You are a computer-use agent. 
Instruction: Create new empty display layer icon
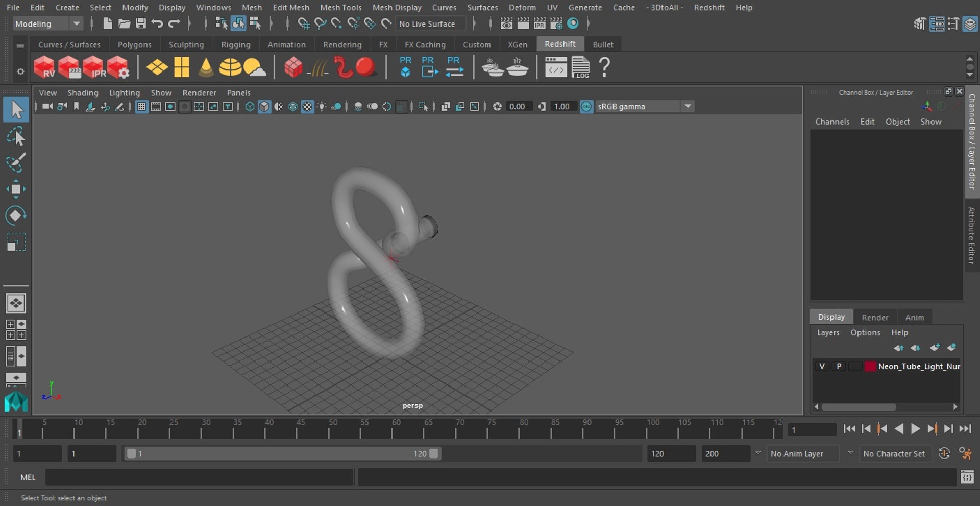coord(934,348)
